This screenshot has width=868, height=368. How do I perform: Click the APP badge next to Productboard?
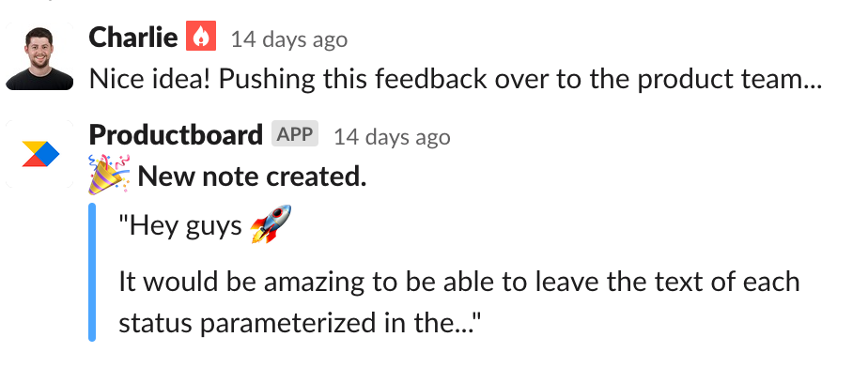(x=295, y=133)
